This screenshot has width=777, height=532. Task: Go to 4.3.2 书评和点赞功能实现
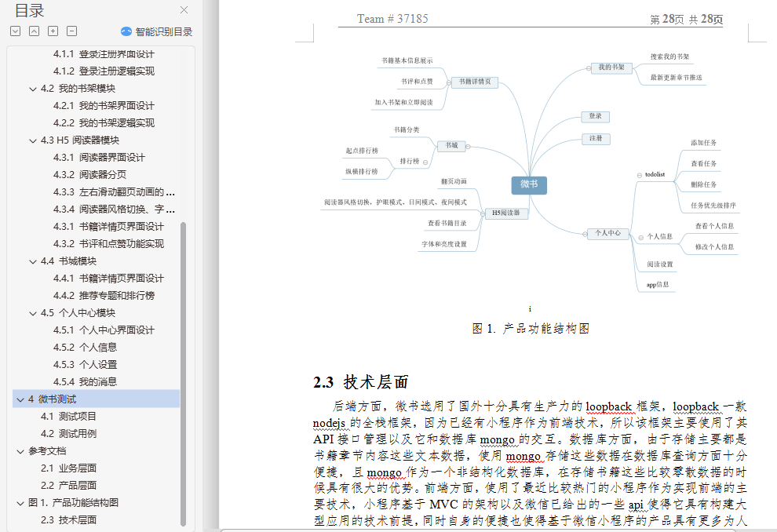[108, 244]
